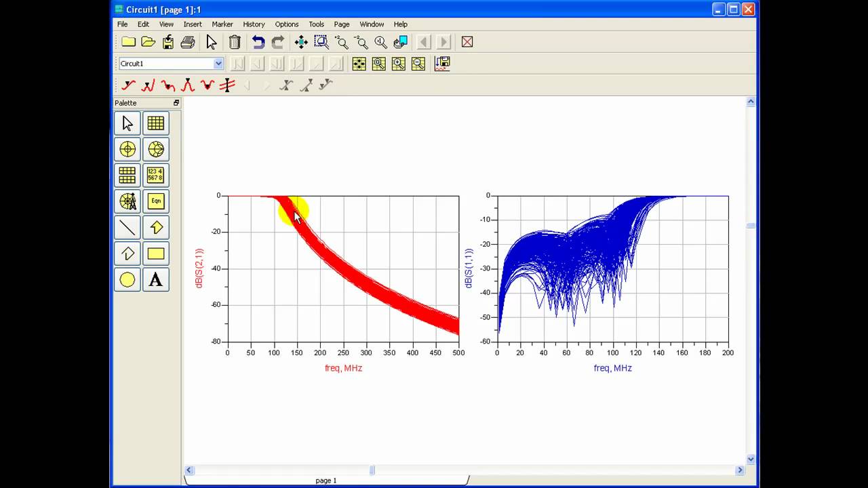Click the horizontal scrollbar thumb
Viewport: 868px width, 488px height.
tap(372, 470)
